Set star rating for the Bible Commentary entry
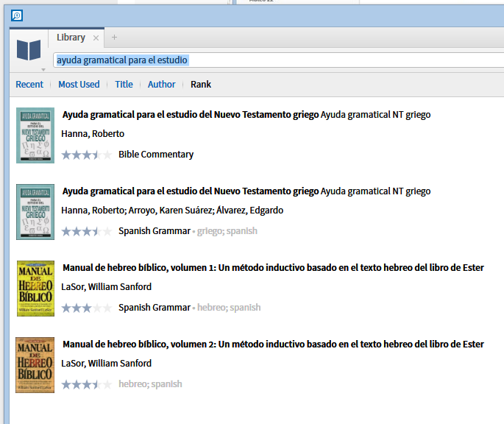The width and height of the screenshot is (504, 424). [x=87, y=155]
